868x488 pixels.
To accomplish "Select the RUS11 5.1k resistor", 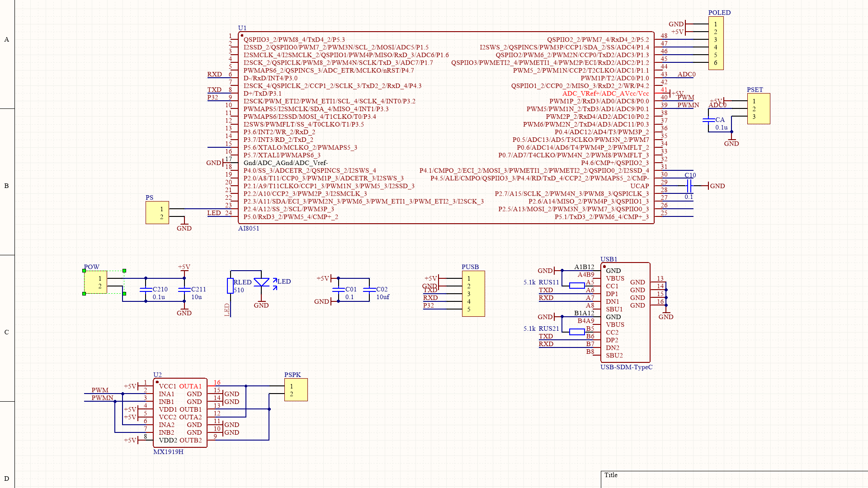I will [x=577, y=286].
